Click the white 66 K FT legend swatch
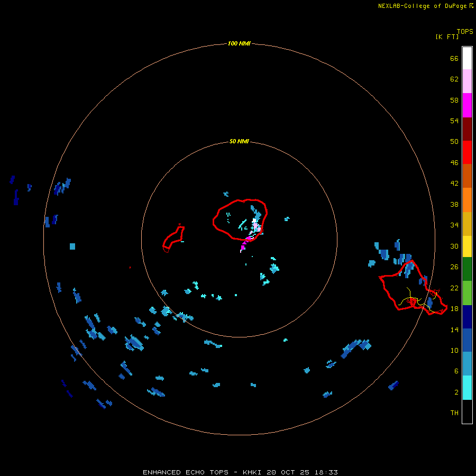This screenshot has height=476, width=476. (x=467, y=58)
